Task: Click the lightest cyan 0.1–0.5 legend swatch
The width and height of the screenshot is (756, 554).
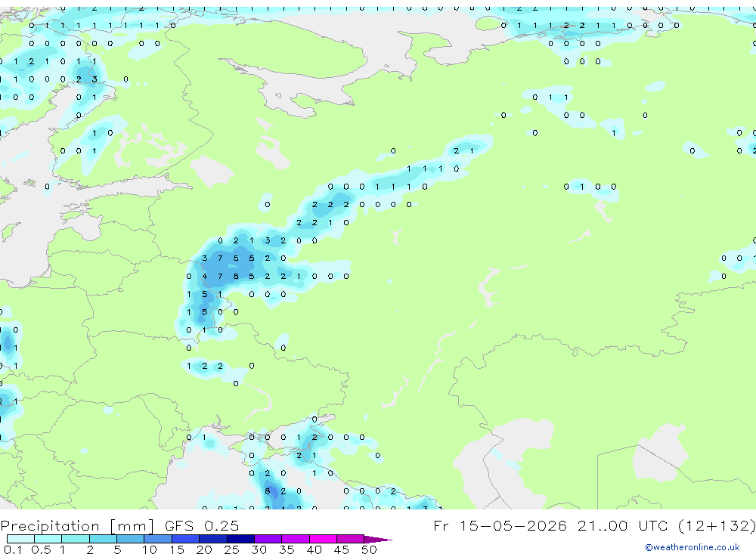Action: (x=20, y=539)
